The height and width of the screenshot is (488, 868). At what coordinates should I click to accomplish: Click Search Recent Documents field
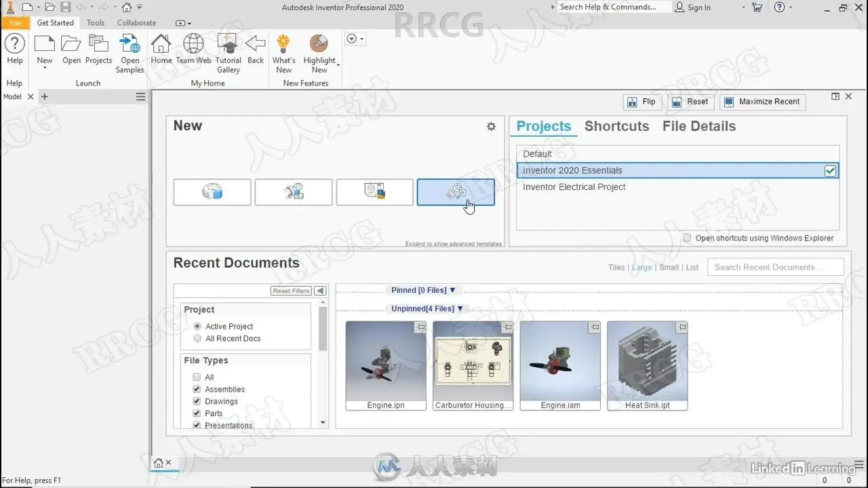pyautogui.click(x=776, y=267)
